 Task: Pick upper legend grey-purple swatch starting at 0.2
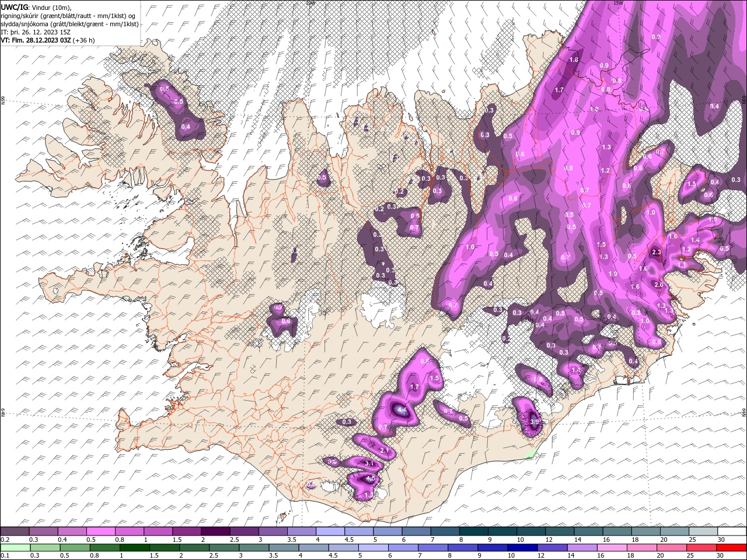tap(15, 531)
